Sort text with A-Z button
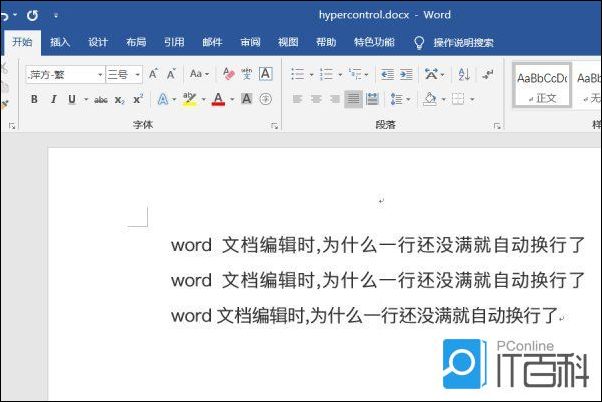602x402 pixels. point(464,74)
